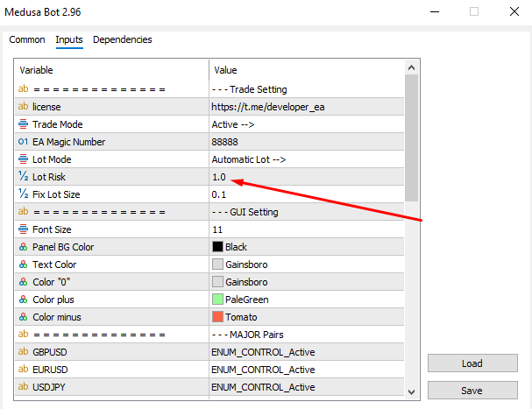Click the enum icon next to Font Size

point(23,229)
